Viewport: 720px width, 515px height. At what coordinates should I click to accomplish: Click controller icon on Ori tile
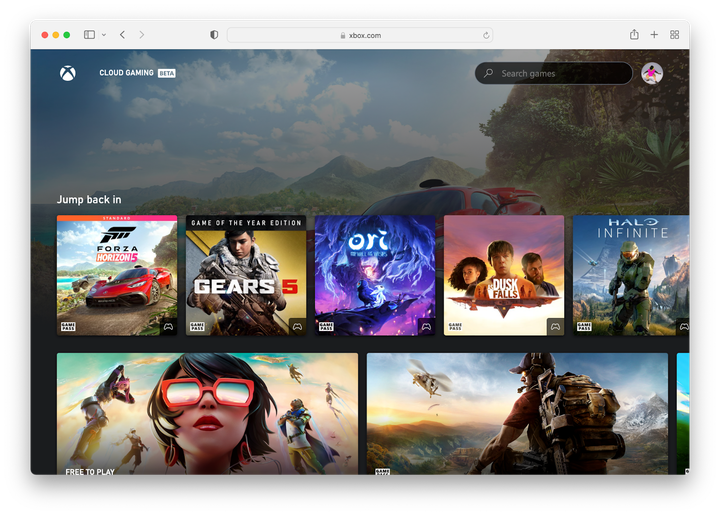pyautogui.click(x=427, y=327)
